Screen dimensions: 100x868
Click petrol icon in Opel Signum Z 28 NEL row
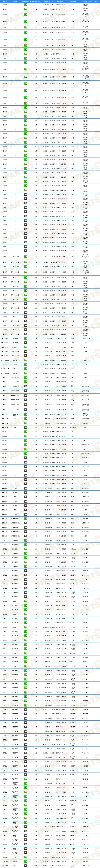(26, 558)
